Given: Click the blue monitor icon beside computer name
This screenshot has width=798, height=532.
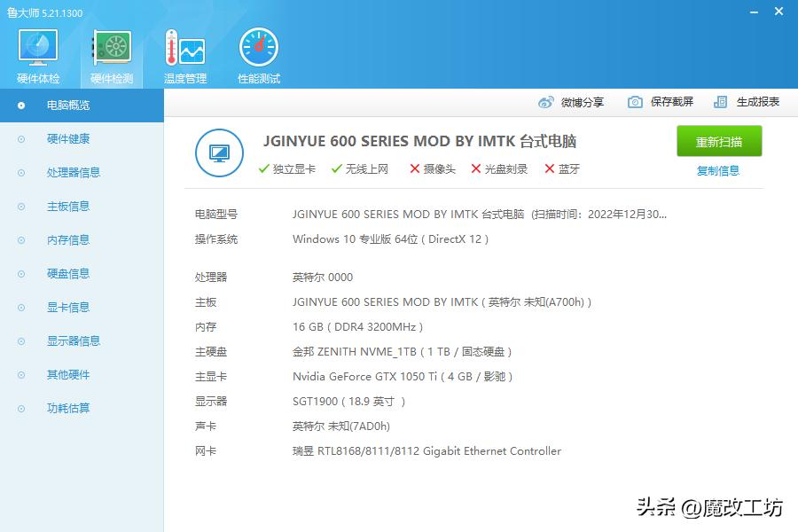Looking at the screenshot, I should point(218,153).
